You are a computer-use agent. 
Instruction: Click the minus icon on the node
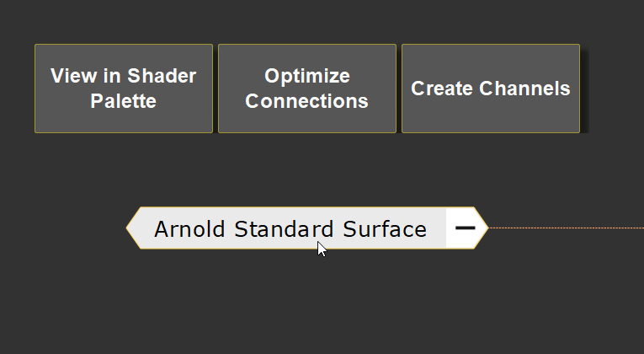coord(466,228)
